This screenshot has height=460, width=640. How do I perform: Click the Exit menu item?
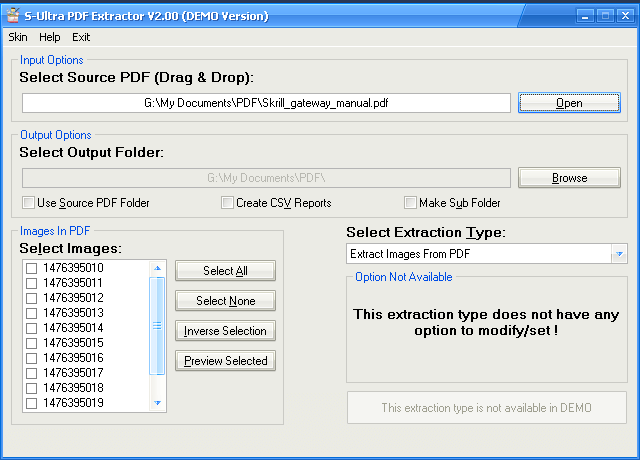pyautogui.click(x=81, y=37)
